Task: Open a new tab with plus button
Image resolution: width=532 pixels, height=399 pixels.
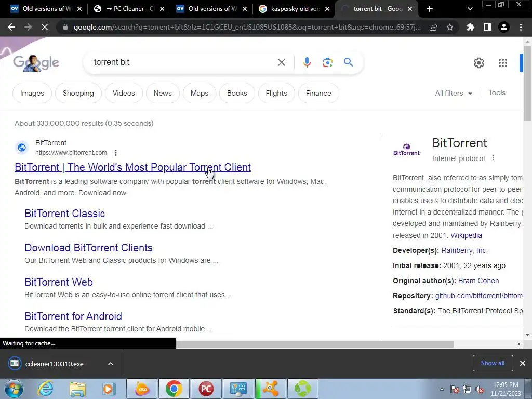Action: coord(430,9)
